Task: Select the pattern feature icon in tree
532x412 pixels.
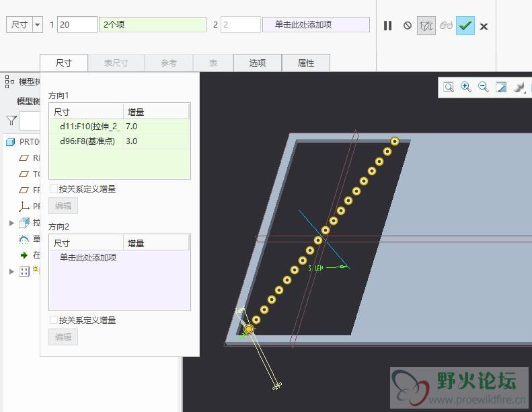Action: point(24,271)
